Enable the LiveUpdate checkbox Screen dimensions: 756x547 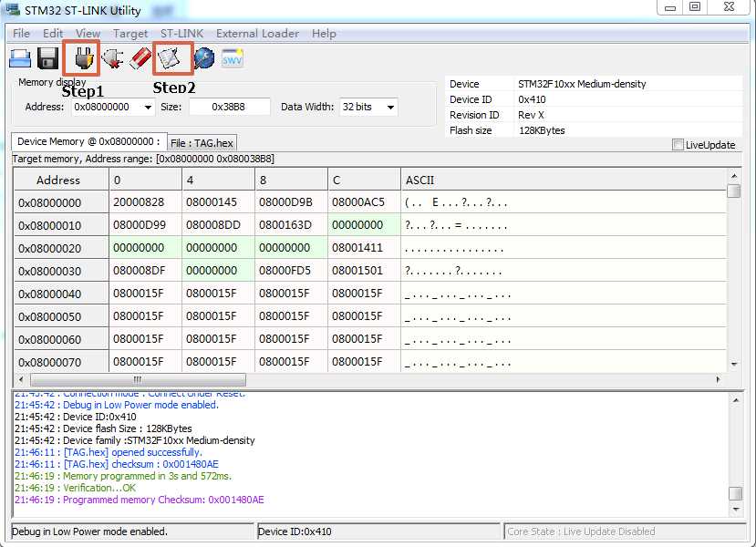point(678,145)
